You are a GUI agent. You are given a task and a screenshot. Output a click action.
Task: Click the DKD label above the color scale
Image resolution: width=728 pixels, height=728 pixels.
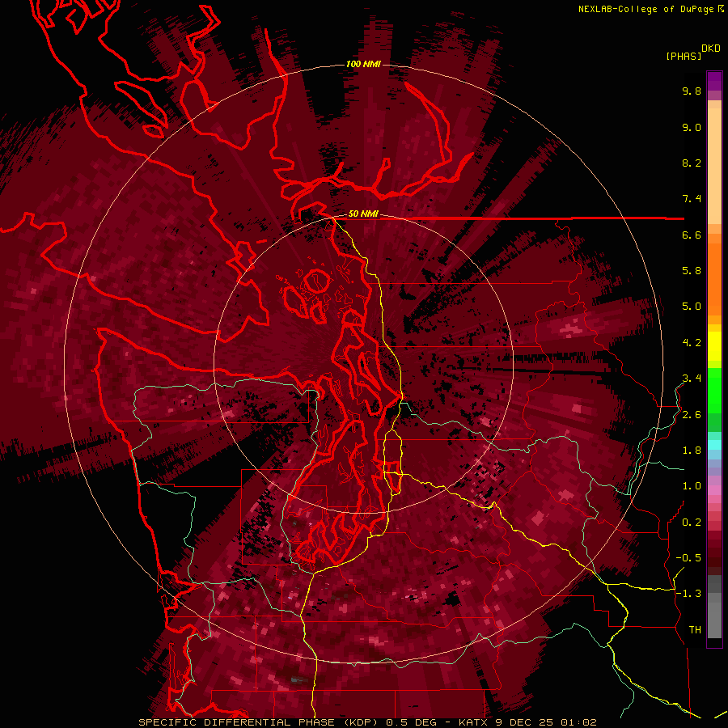pos(711,49)
